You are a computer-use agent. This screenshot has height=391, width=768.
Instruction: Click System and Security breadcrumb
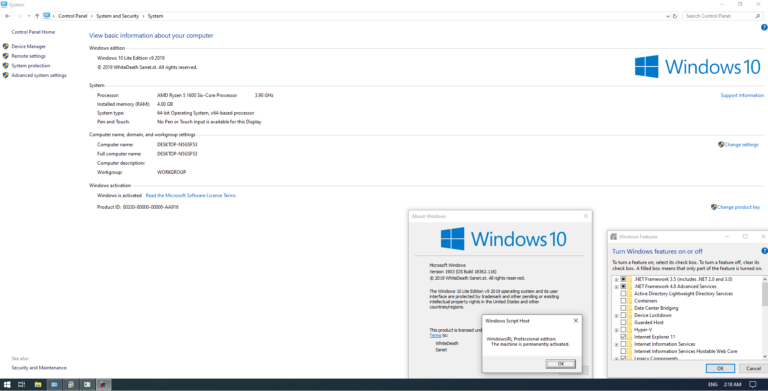(x=118, y=16)
